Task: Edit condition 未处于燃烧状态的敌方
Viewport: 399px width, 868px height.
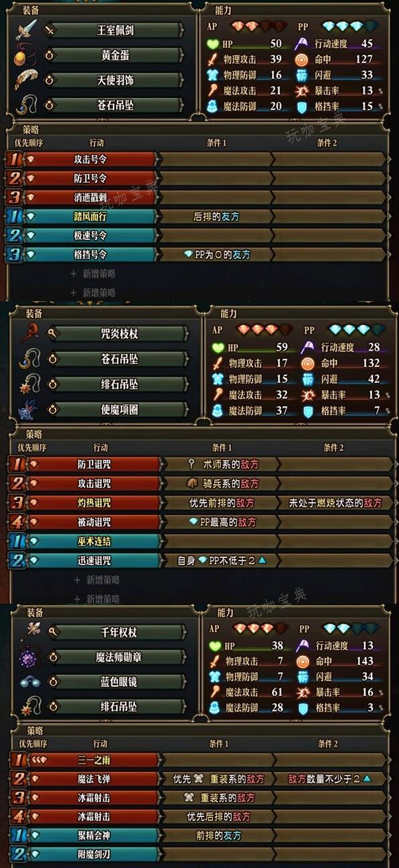Action: [x=335, y=503]
